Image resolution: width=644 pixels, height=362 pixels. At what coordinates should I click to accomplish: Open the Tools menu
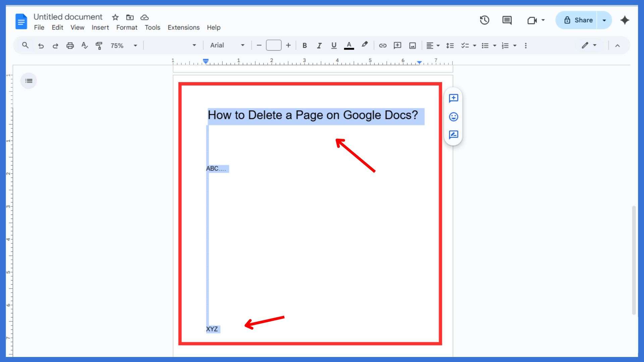click(152, 27)
